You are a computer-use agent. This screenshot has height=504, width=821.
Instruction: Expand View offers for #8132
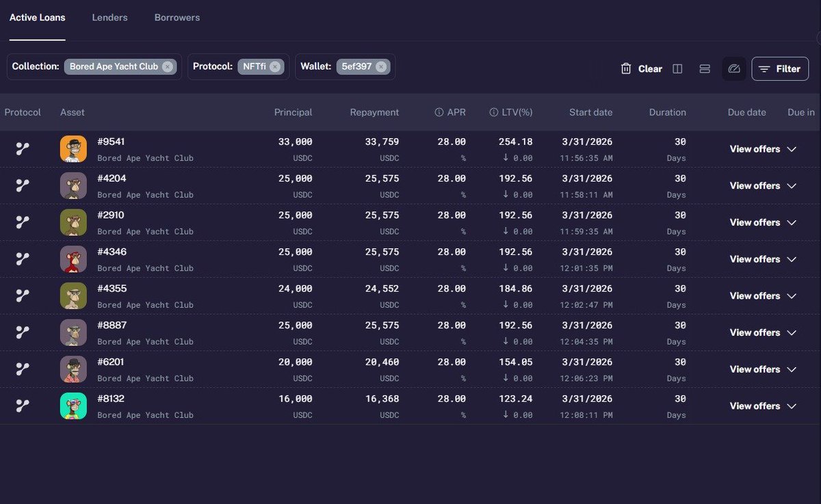coord(763,406)
